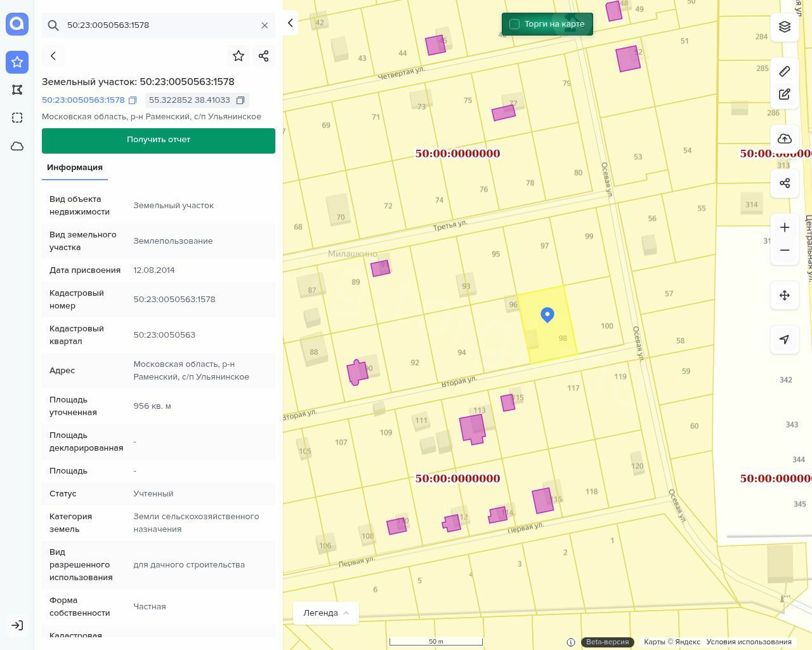Go back using the left arrow
The image size is (812, 650).
53,56
